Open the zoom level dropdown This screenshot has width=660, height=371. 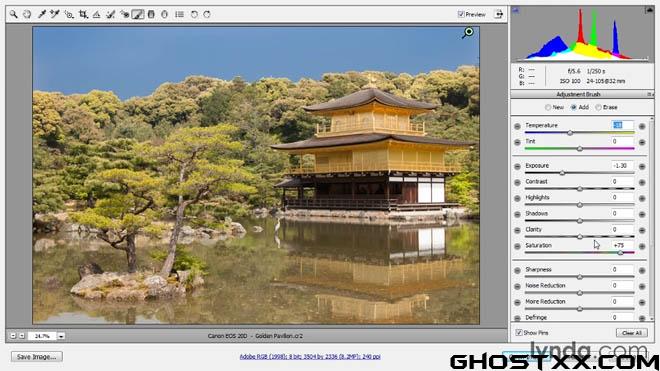click(61, 336)
